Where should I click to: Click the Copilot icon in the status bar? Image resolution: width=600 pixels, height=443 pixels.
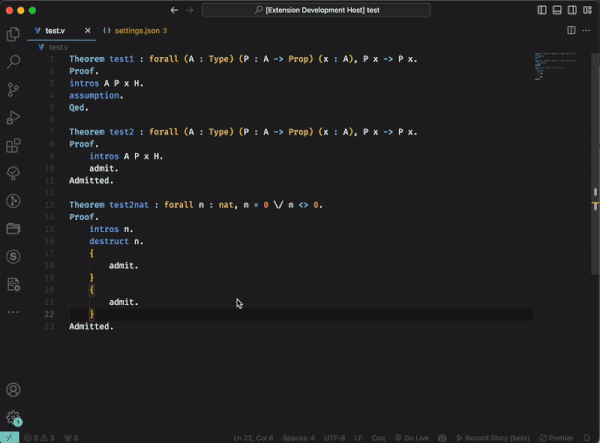click(x=442, y=438)
